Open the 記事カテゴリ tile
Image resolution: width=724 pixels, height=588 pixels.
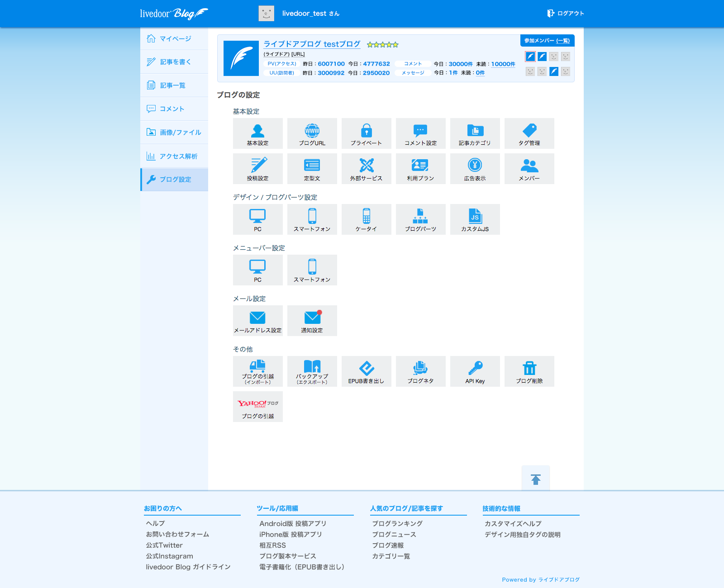pyautogui.click(x=475, y=133)
